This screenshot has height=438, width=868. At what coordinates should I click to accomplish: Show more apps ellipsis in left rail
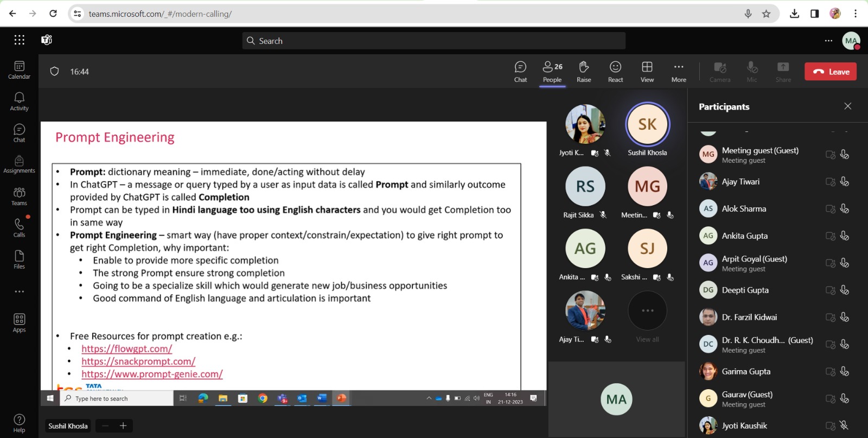[20, 291]
